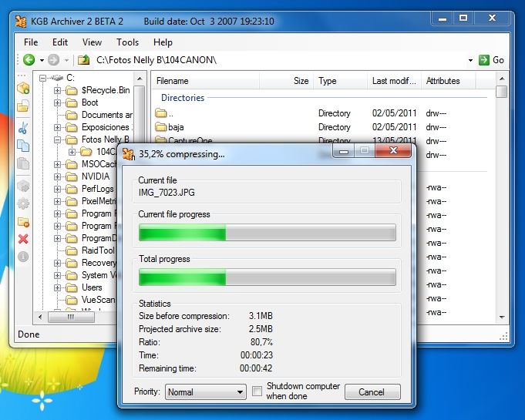Select the Cut scissors icon
Screen dimensions: 525x420
23,128
